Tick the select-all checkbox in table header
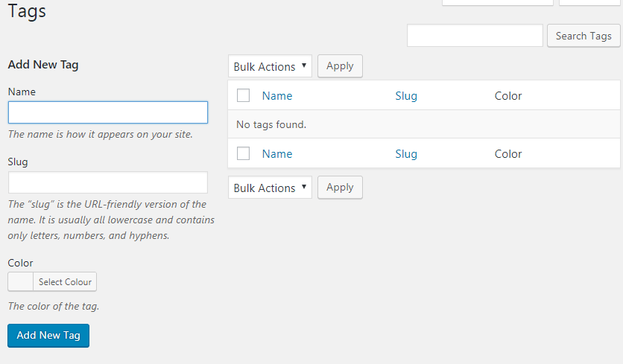 coord(243,95)
